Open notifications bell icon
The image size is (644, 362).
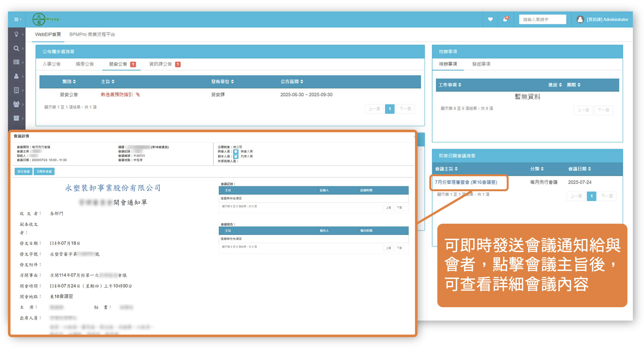[x=505, y=19]
